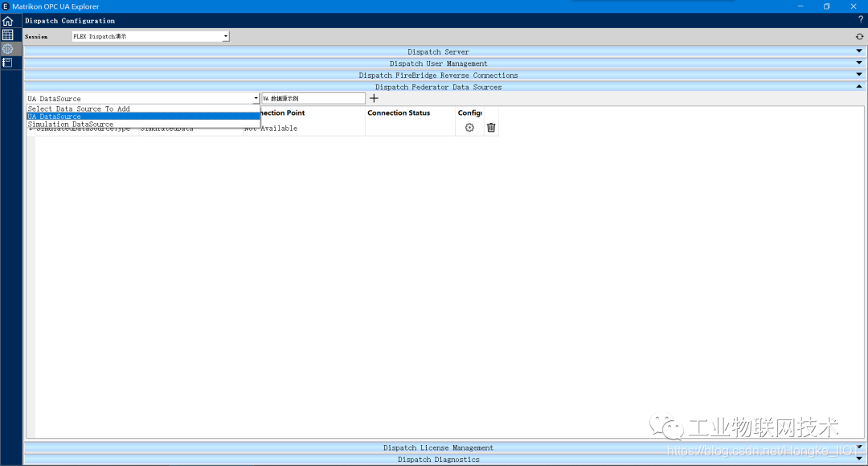Expand Dispatch Diagnostics section
This screenshot has width=868, height=466.
tap(444, 459)
